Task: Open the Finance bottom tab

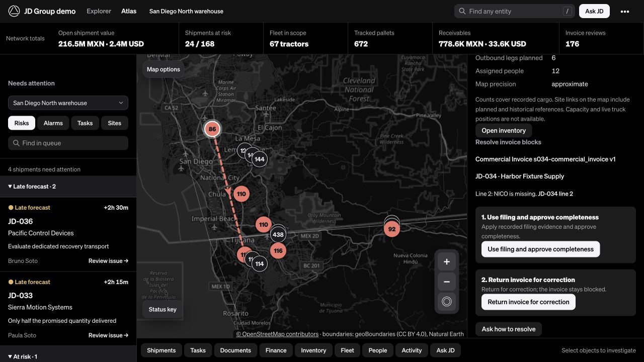Action: pyautogui.click(x=276, y=350)
